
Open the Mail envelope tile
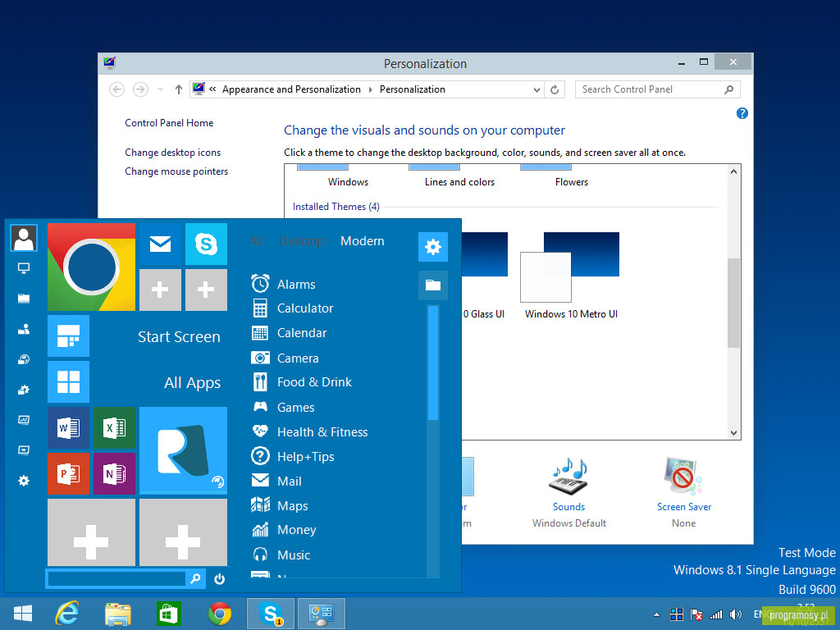point(160,244)
